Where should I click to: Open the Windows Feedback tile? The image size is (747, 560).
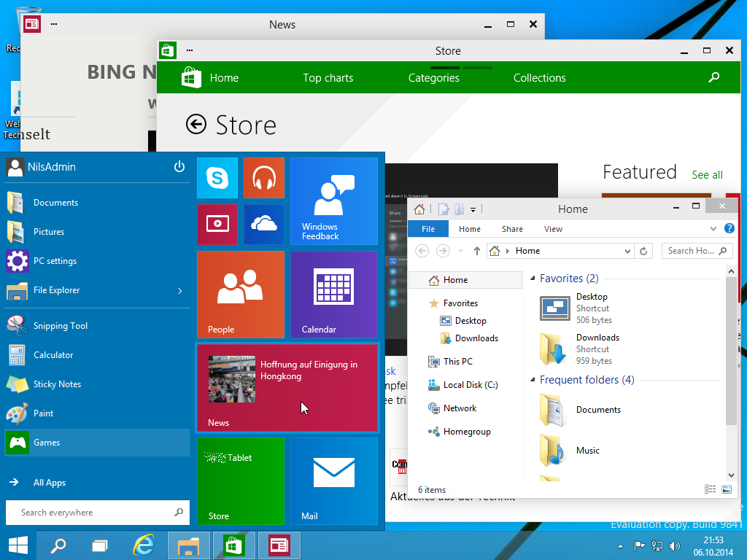334,201
